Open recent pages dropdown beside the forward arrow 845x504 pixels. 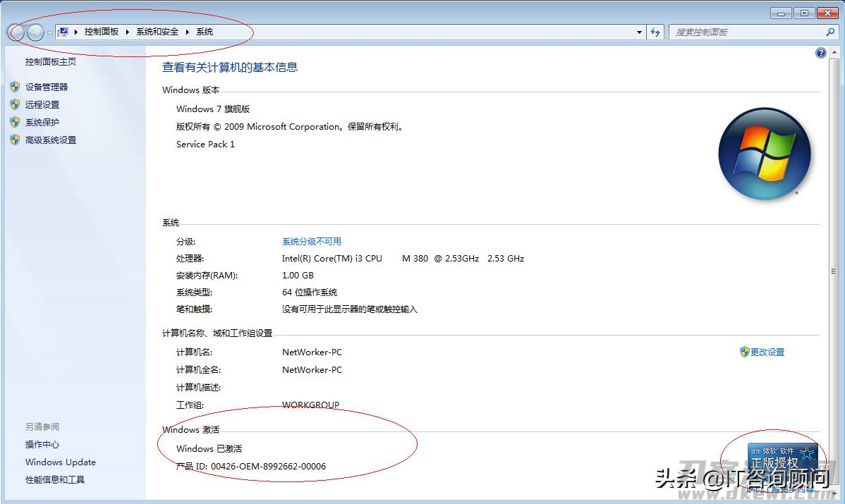[x=49, y=33]
